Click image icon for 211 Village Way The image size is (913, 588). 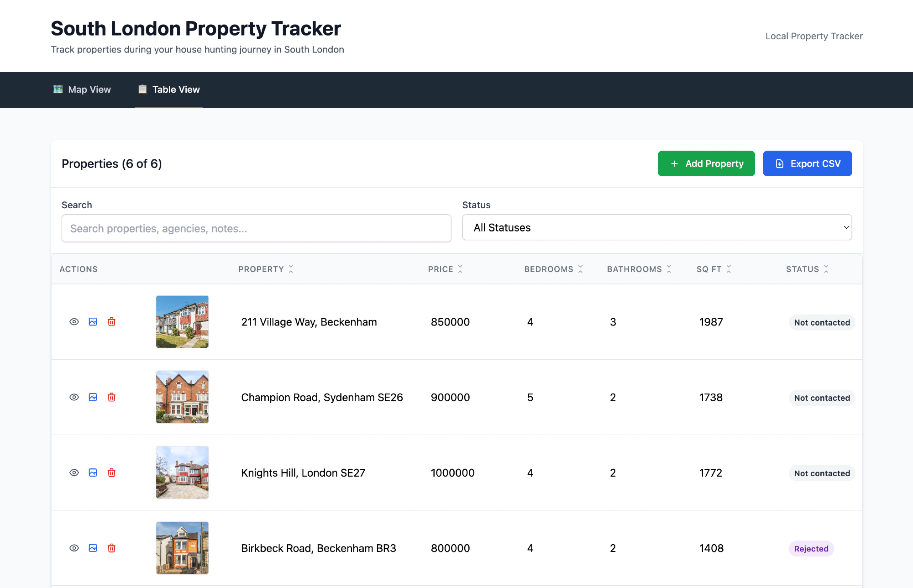tap(93, 322)
